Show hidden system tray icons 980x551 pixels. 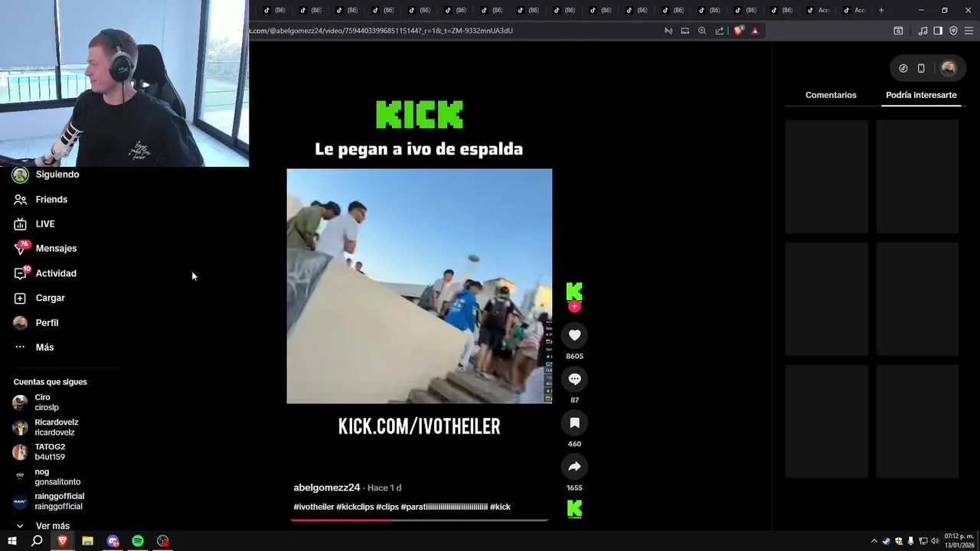[x=874, y=541]
